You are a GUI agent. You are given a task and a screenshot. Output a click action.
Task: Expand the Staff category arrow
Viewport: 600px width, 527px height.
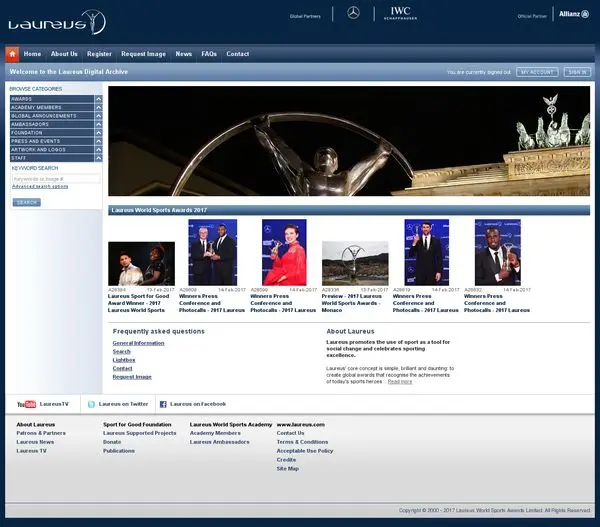click(98, 158)
